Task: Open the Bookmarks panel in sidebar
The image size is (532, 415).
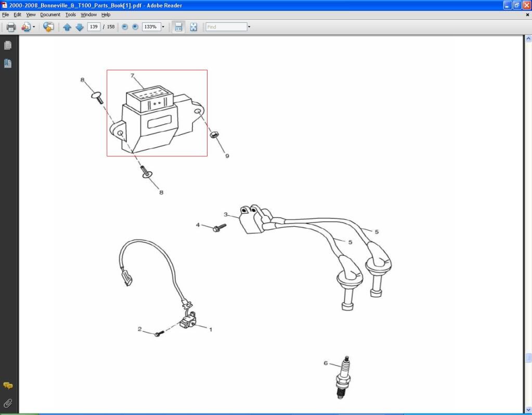Action: tap(8, 63)
